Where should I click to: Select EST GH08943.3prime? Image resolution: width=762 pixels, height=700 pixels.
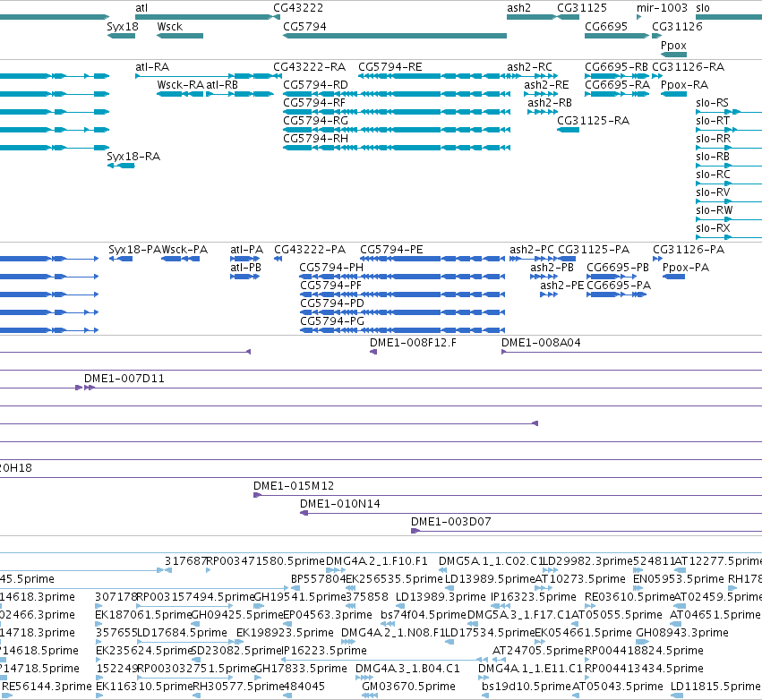(682, 633)
